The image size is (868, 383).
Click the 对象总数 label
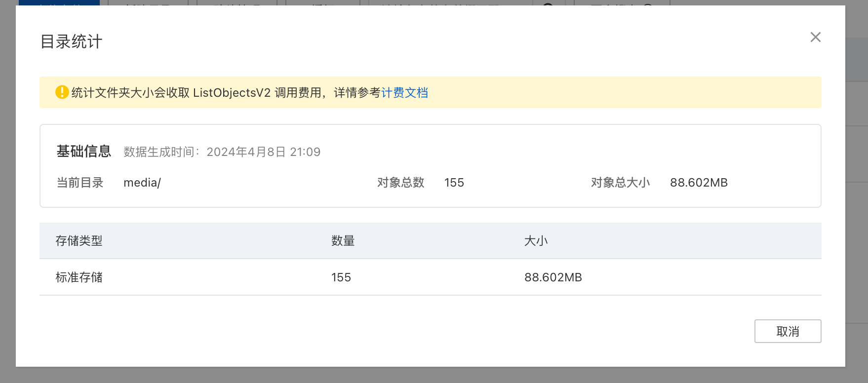[401, 183]
